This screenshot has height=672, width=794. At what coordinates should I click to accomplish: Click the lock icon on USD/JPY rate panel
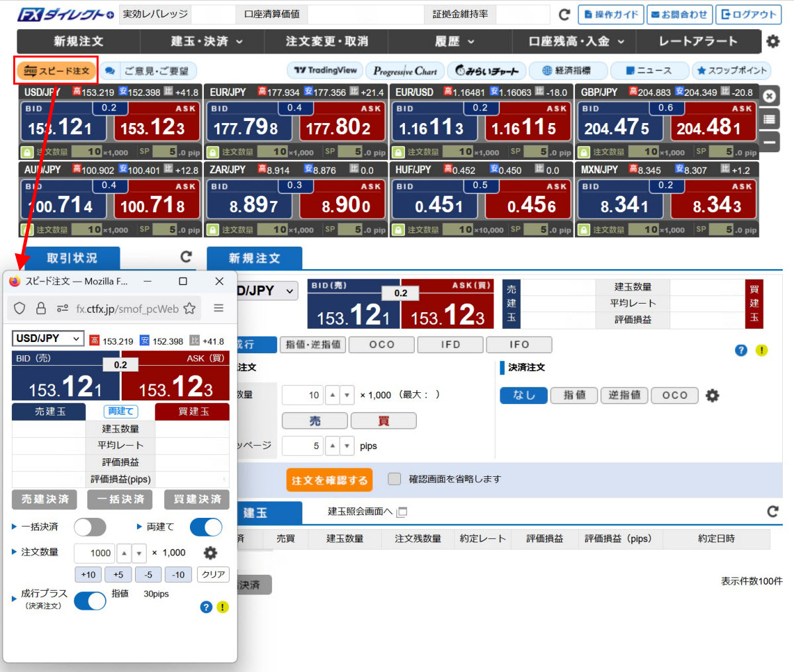pyautogui.click(x=27, y=152)
